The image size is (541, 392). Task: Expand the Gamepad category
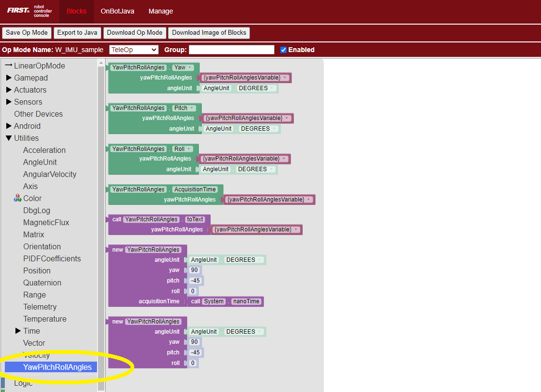[x=9, y=78]
